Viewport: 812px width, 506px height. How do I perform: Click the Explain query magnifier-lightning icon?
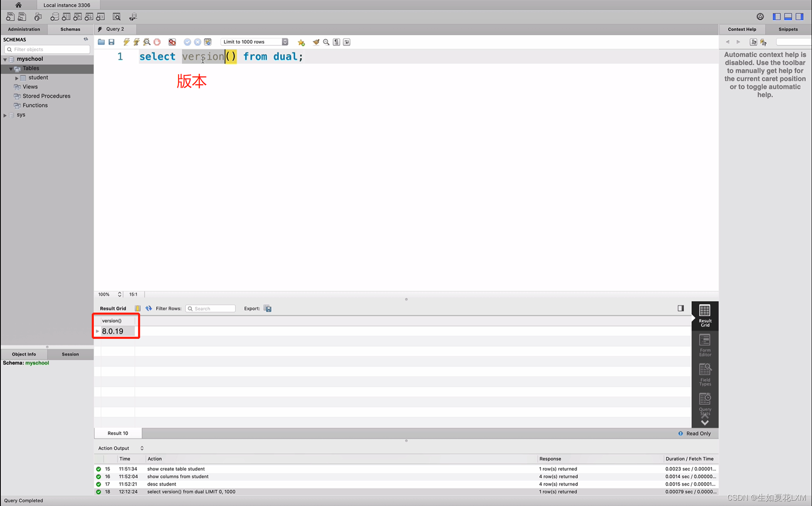(x=147, y=42)
